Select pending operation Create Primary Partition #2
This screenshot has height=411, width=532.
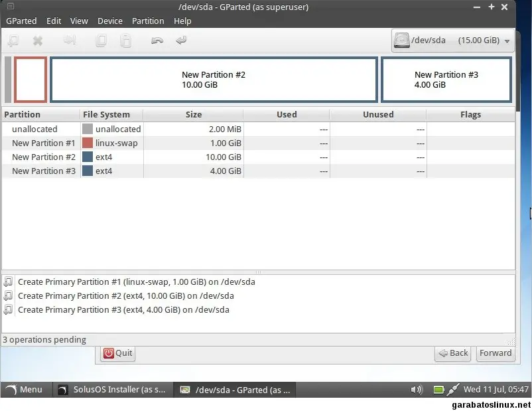click(x=126, y=296)
